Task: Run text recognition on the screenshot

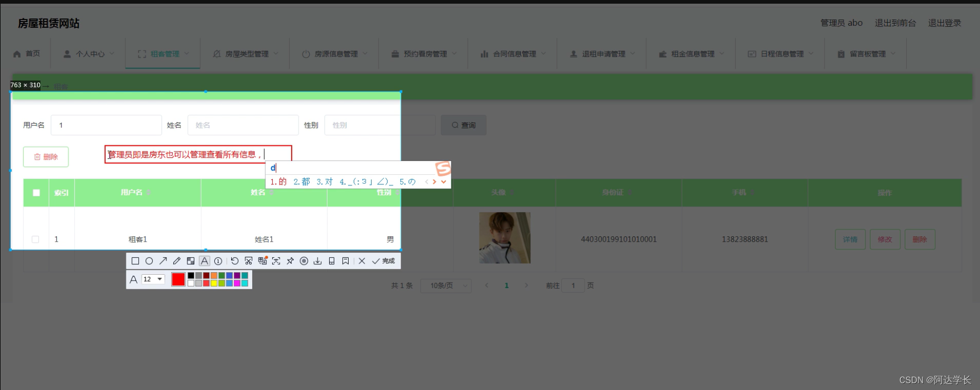Action: (276, 261)
